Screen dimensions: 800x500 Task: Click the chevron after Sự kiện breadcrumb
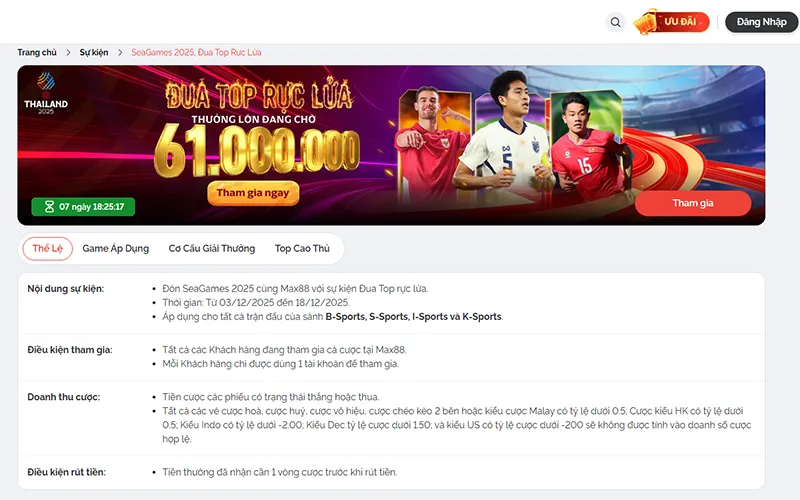(x=120, y=53)
